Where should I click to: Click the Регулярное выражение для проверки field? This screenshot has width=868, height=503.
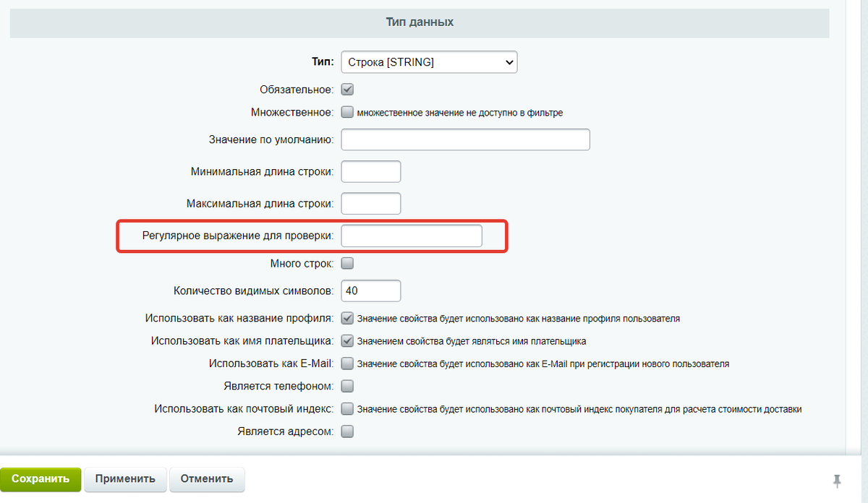tap(411, 236)
